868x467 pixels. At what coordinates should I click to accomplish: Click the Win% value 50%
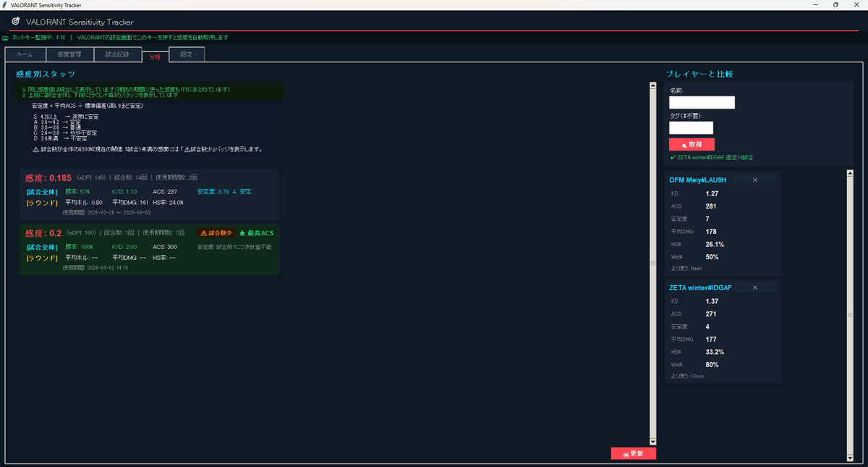(712, 257)
